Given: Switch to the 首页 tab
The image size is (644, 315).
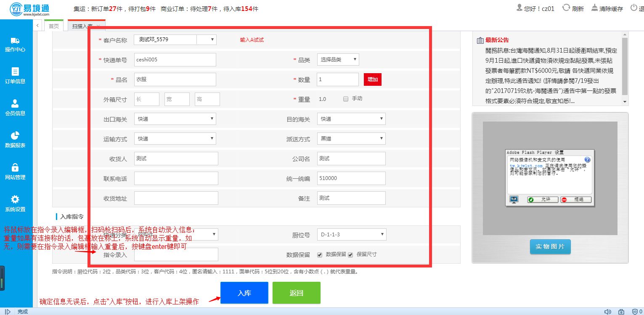Looking at the screenshot, I should coord(54,26).
